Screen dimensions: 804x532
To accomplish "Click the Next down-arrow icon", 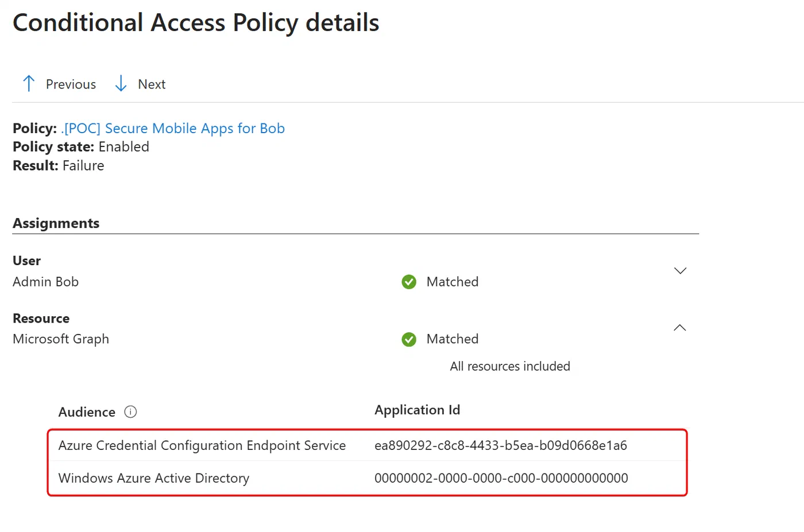I will pyautogui.click(x=121, y=84).
